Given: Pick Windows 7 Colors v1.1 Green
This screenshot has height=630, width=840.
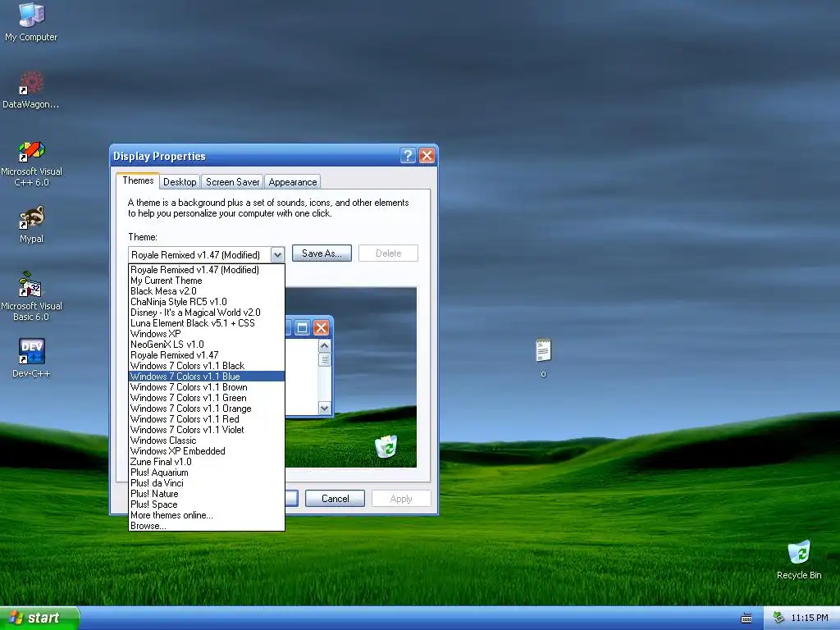Looking at the screenshot, I should [x=206, y=398].
